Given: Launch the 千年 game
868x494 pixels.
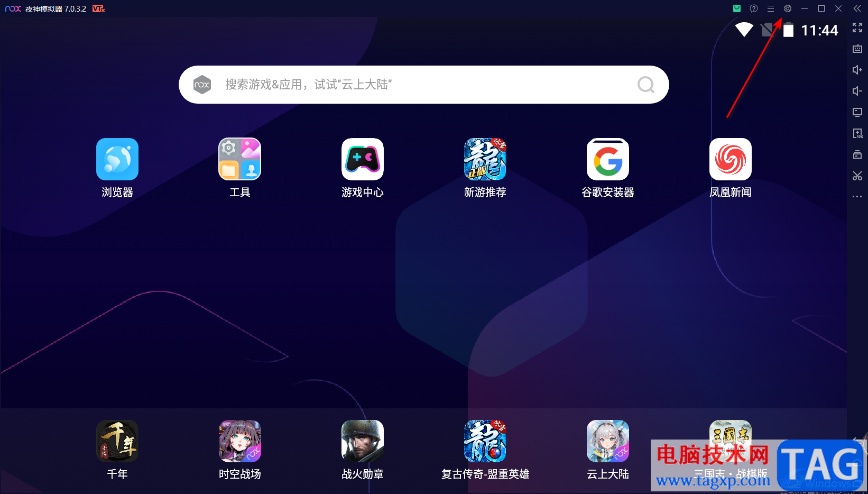Looking at the screenshot, I should pos(117,450).
